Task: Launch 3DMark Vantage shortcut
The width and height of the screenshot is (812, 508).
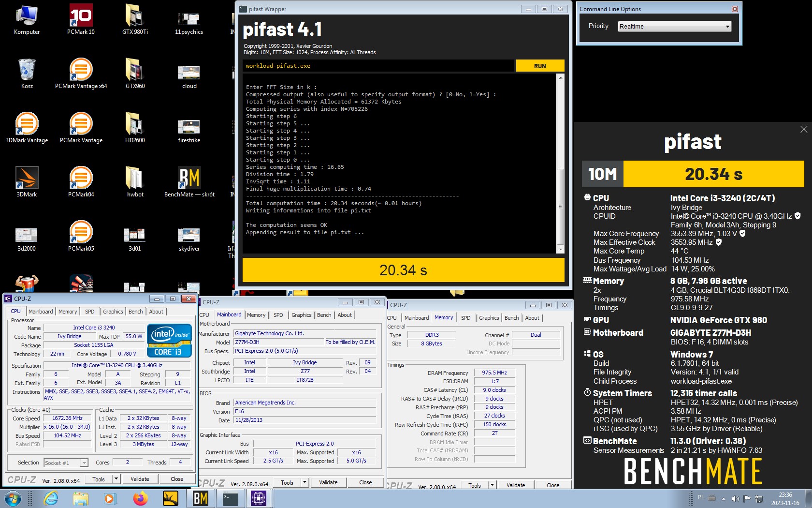Action: pos(27,128)
